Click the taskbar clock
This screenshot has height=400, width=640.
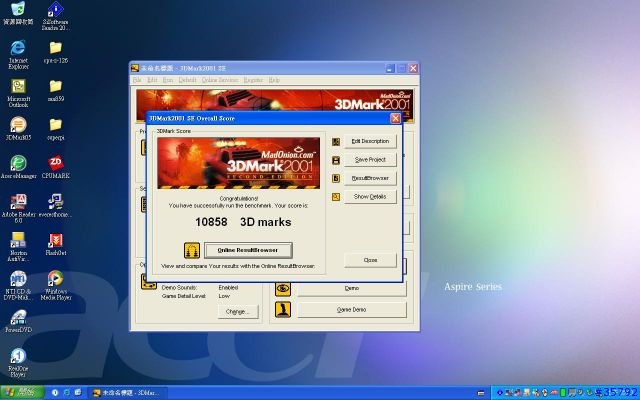point(620,392)
